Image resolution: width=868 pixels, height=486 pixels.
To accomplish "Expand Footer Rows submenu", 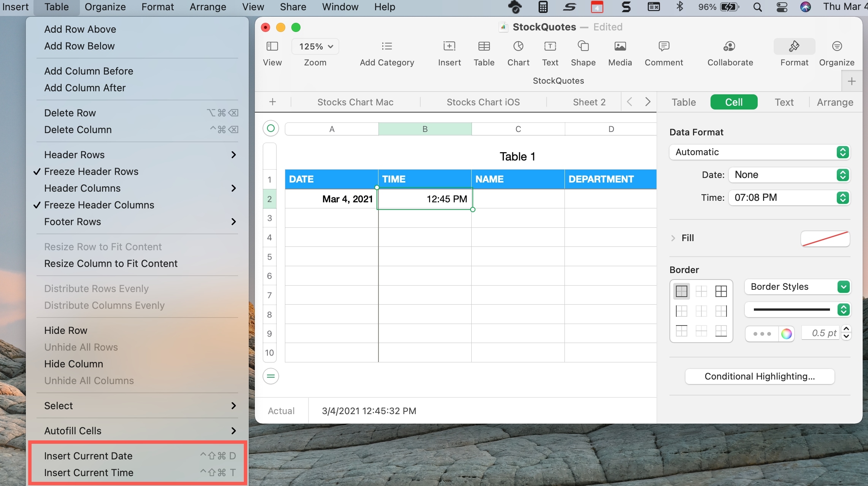I will coord(137,222).
